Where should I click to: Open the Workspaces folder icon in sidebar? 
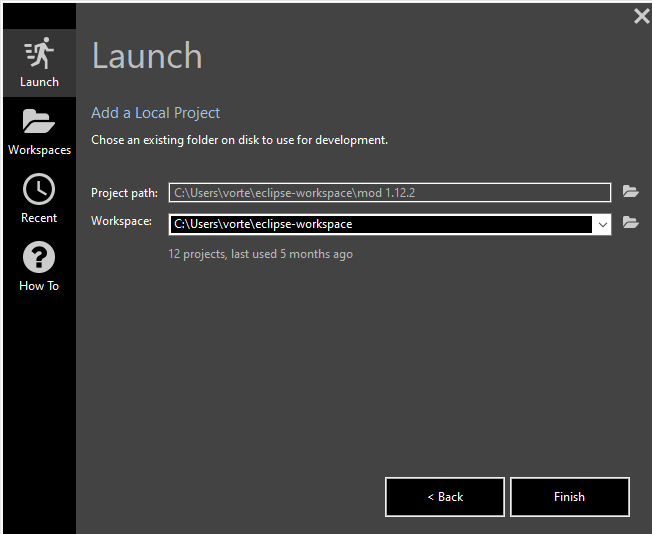[x=39, y=122]
